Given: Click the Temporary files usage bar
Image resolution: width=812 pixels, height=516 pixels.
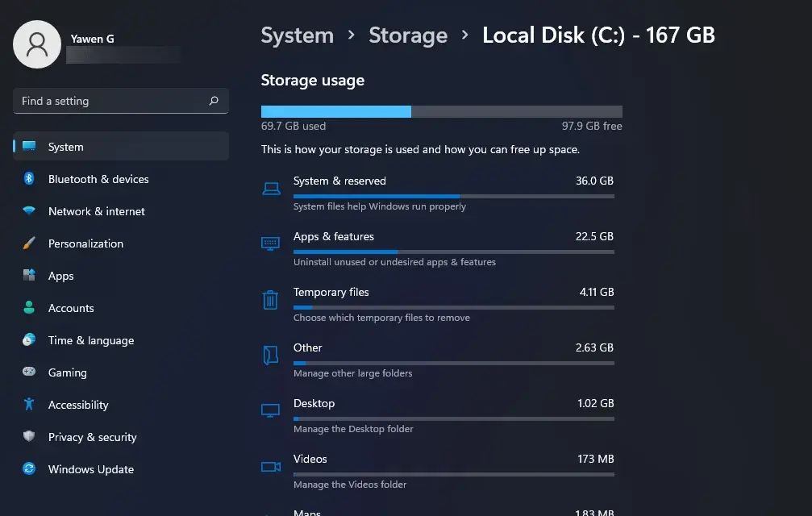Looking at the screenshot, I should (454, 307).
